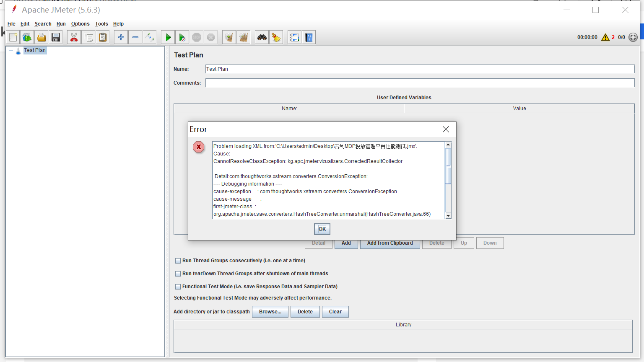Open Search binoculars icon
This screenshot has width=644, height=362.
pyautogui.click(x=262, y=37)
